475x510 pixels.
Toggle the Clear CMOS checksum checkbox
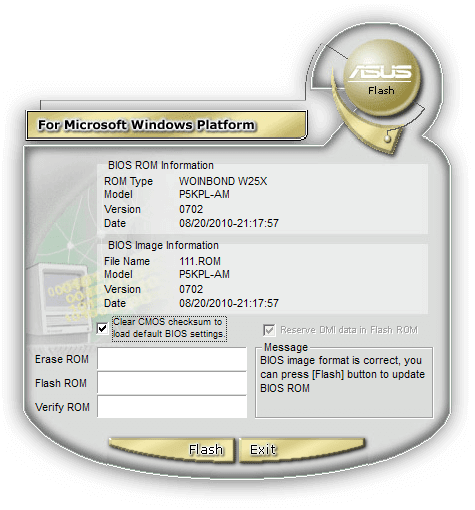tap(102, 329)
